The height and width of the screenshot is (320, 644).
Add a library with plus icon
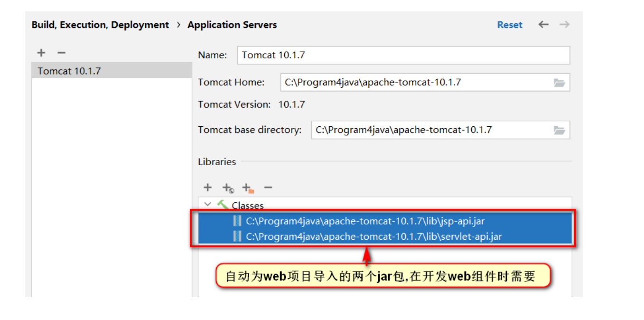207,187
